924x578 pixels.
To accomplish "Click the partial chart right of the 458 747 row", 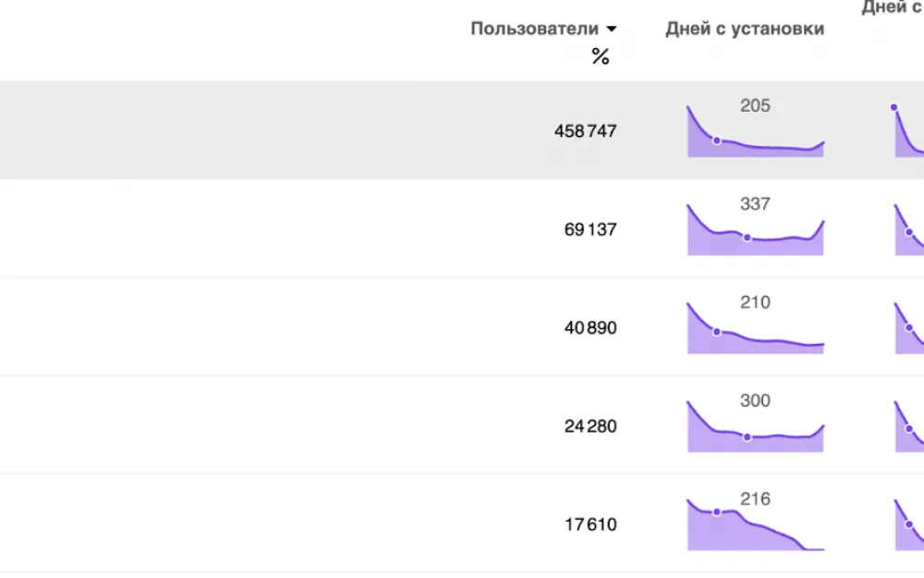I will pos(908,131).
